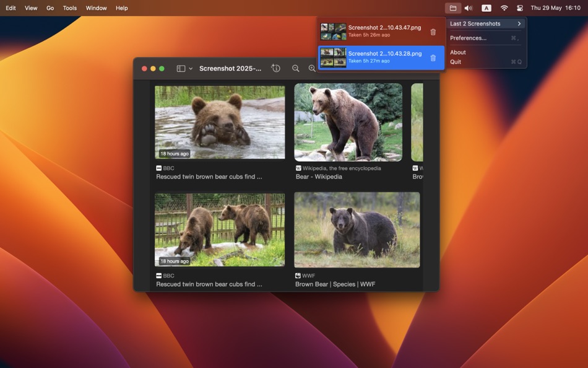Screen dimensions: 588x368
Task: Click the date and time Thu 29 May
Action: 555,8
